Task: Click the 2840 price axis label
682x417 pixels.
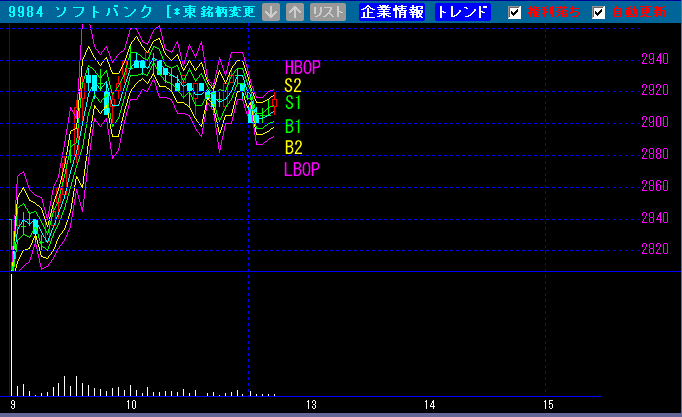Action: (x=655, y=217)
